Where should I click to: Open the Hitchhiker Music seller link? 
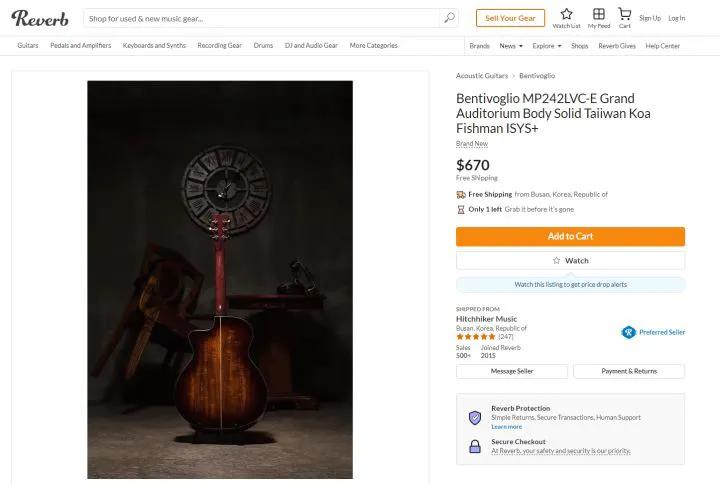point(486,319)
